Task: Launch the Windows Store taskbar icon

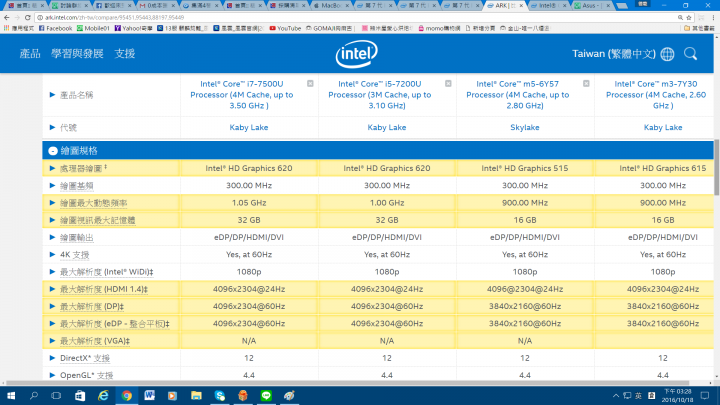Action: coord(80,395)
